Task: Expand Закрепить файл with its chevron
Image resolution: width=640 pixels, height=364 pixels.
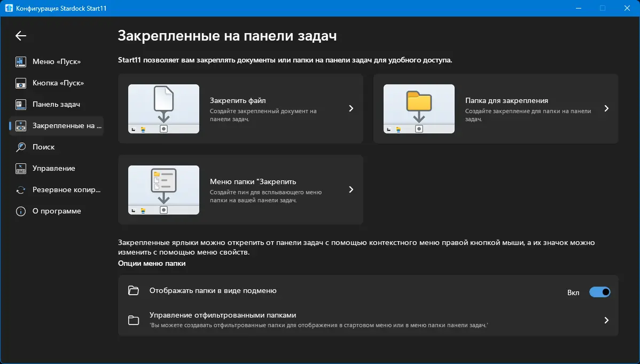Action: point(351,108)
